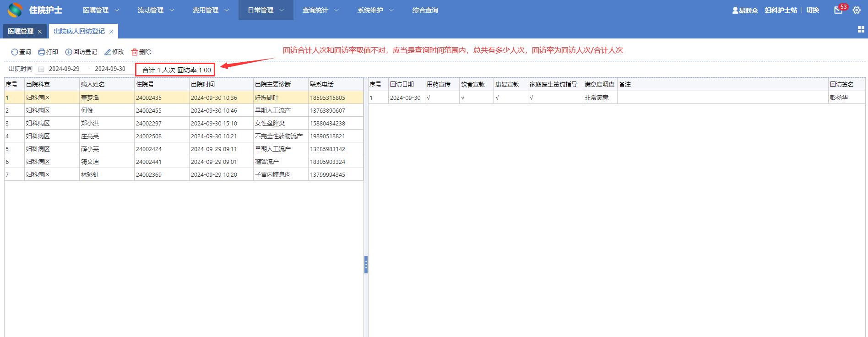The height and width of the screenshot is (337, 868).
Task: Click the 合计:1 人次 回访率 summary text
Action: (177, 70)
